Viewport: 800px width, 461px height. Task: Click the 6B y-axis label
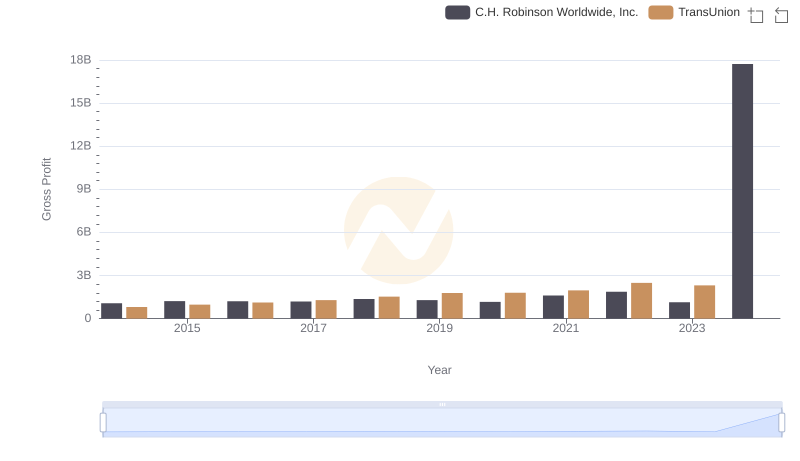pyautogui.click(x=84, y=232)
